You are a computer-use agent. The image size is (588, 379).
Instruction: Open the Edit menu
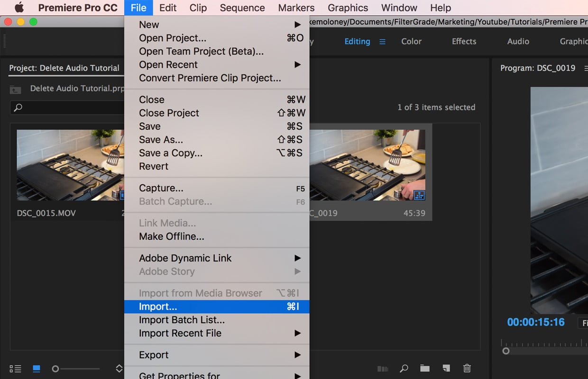click(168, 8)
